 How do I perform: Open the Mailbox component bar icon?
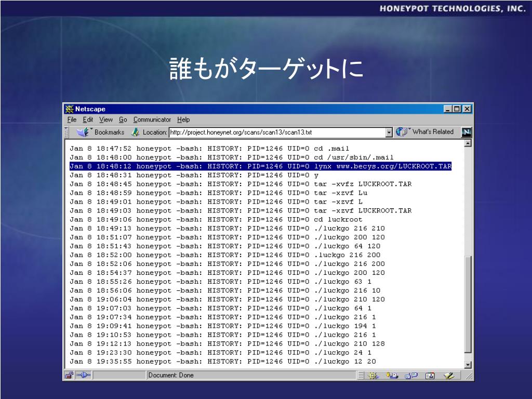(392, 376)
